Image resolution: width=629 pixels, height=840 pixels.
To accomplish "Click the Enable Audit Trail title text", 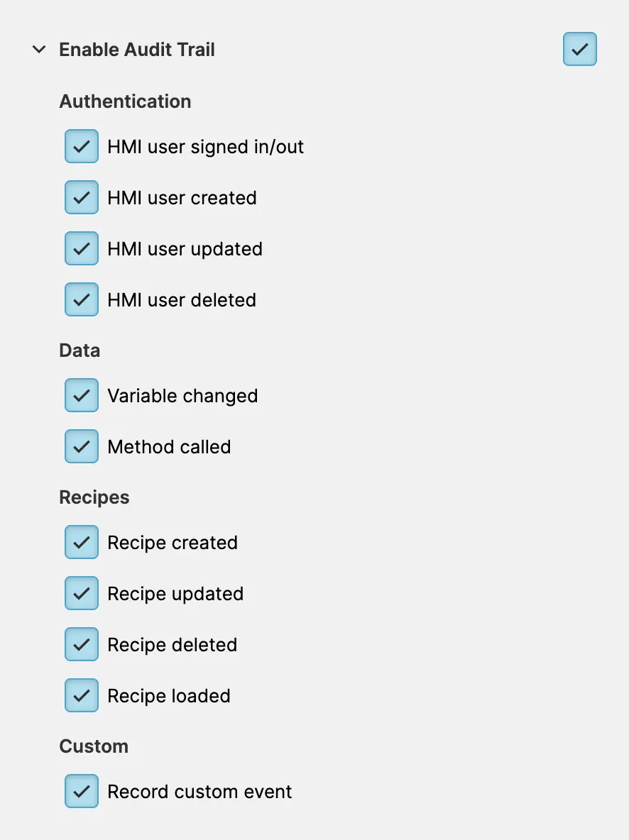I will click(137, 50).
